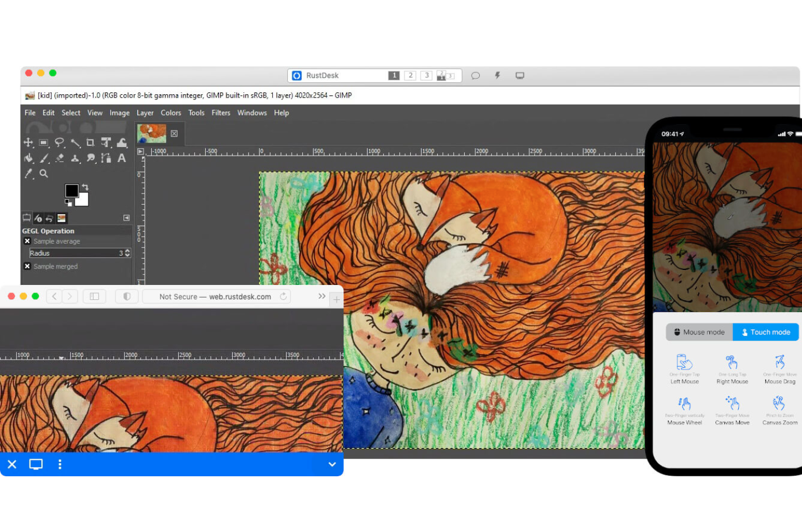Select the Move tool in GIMP toolbox
The image size is (802, 532).
tap(28, 142)
